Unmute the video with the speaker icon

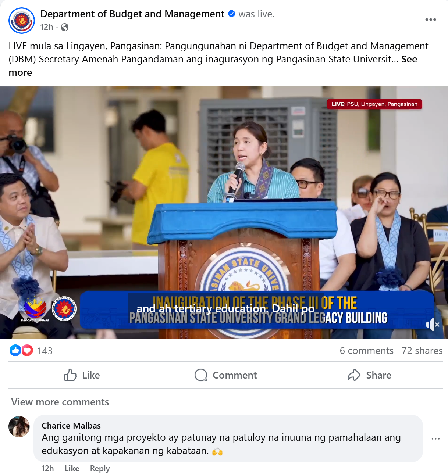coord(433,325)
